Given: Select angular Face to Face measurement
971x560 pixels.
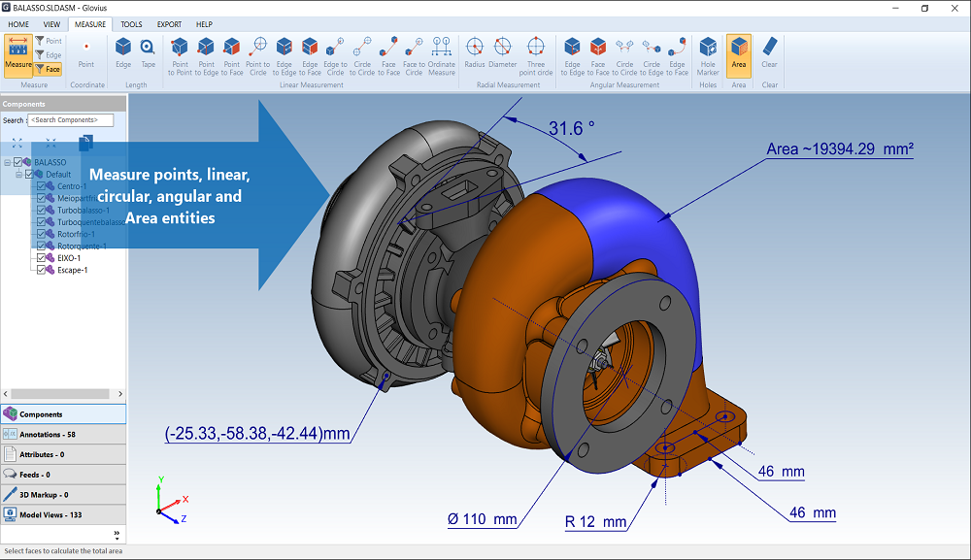Looking at the screenshot, I should click(598, 56).
